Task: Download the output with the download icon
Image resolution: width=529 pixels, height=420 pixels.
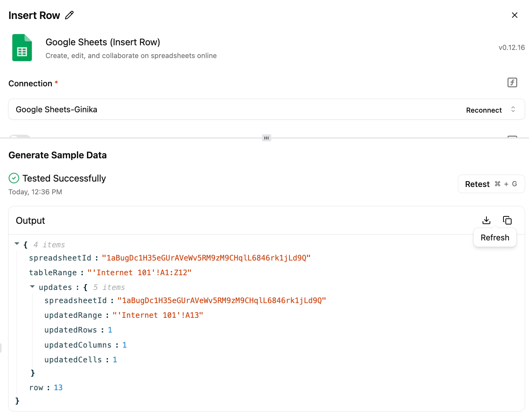Action: pos(486,220)
